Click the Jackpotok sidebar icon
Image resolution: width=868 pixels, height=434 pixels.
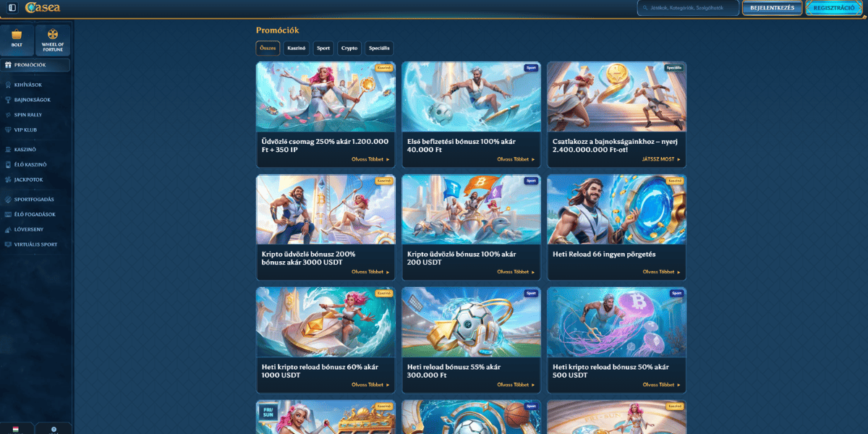[8, 179]
